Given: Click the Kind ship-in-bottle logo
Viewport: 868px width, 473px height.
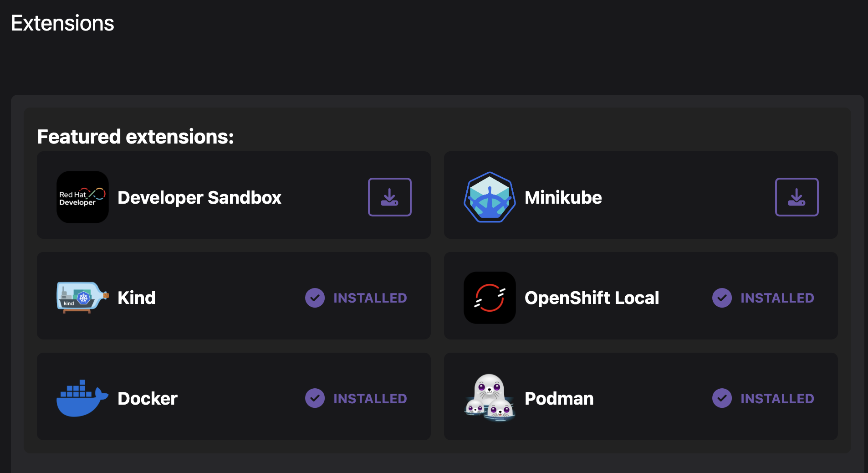Looking at the screenshot, I should [82, 298].
